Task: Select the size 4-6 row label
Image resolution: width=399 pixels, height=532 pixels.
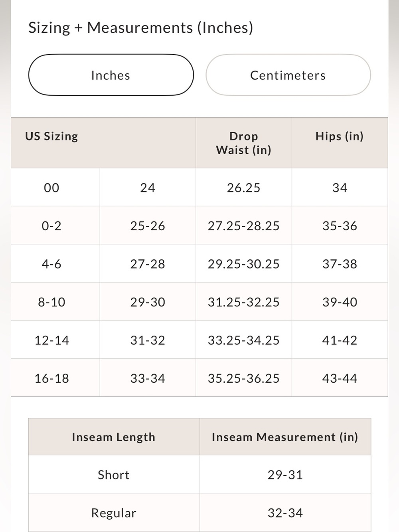Action: pyautogui.click(x=51, y=264)
